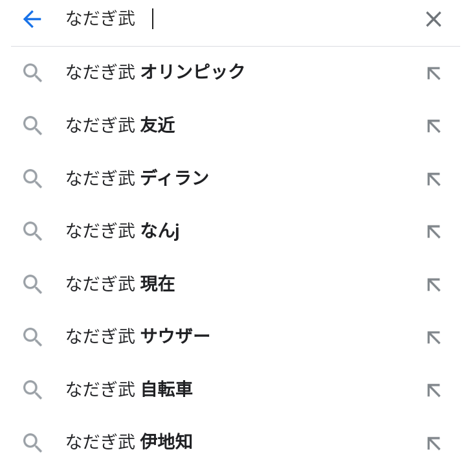
Task: Insert 友近 suggestion via arrow icon
Action: tap(434, 126)
